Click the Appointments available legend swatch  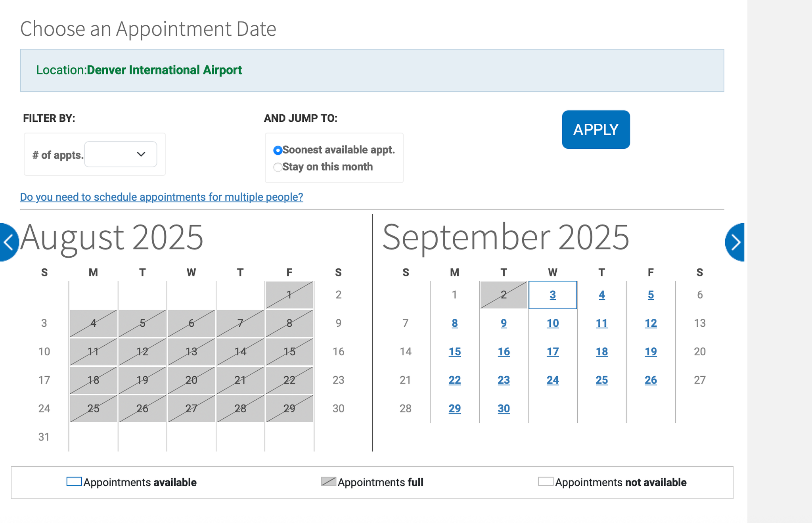point(73,482)
